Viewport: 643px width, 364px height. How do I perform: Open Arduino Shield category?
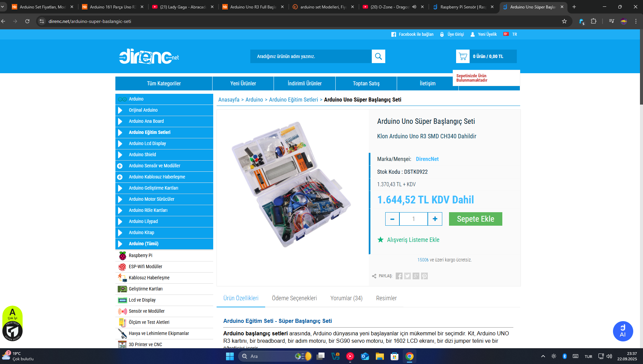tap(164, 155)
